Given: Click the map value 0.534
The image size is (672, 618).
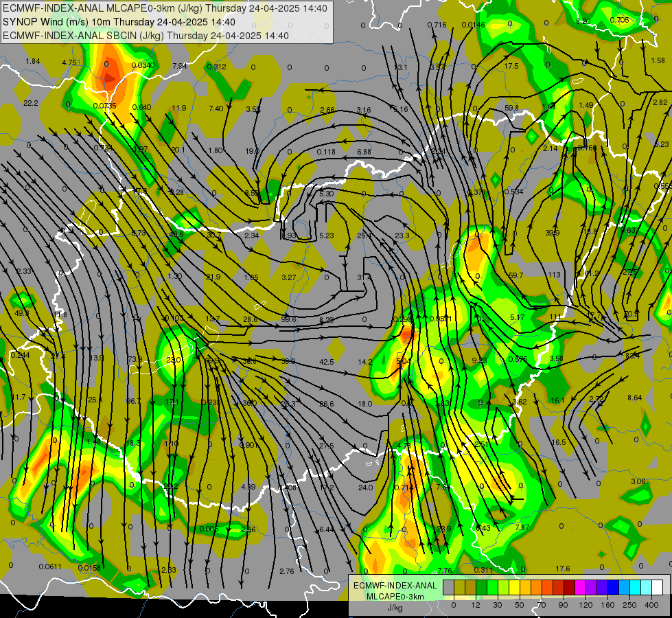Looking at the screenshot, I should tap(514, 192).
